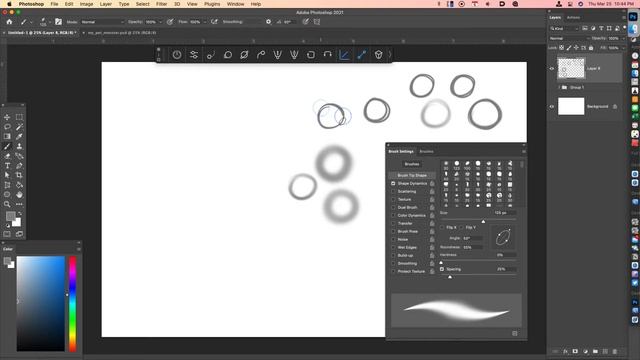Click the cube icon in floating plugin toolbar
640x360 pixels.
point(378,55)
